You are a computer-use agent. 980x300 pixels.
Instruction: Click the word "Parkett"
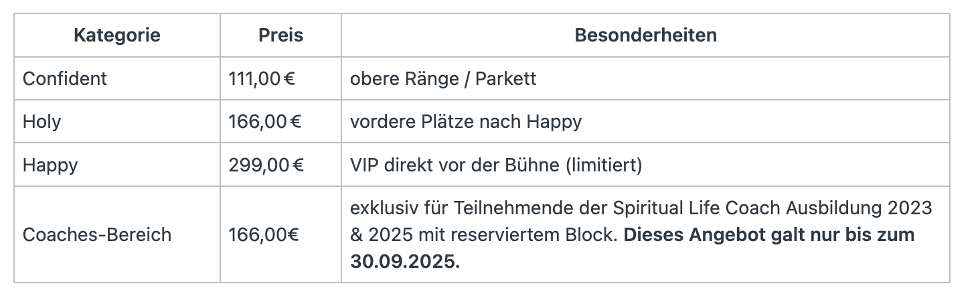coord(506,78)
